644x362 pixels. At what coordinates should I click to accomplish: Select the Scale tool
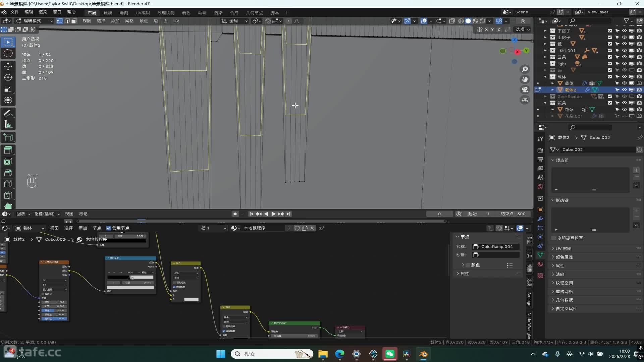click(x=8, y=89)
